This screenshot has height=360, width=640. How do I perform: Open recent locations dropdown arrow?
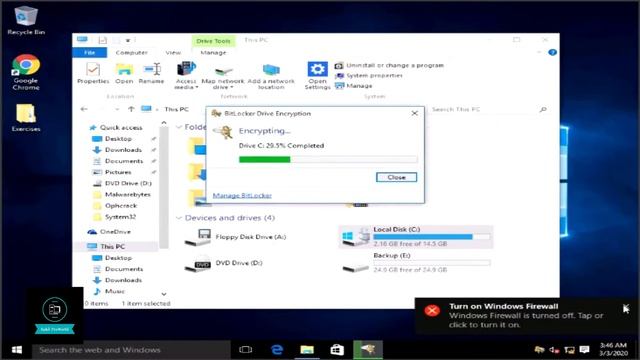[x=117, y=109]
